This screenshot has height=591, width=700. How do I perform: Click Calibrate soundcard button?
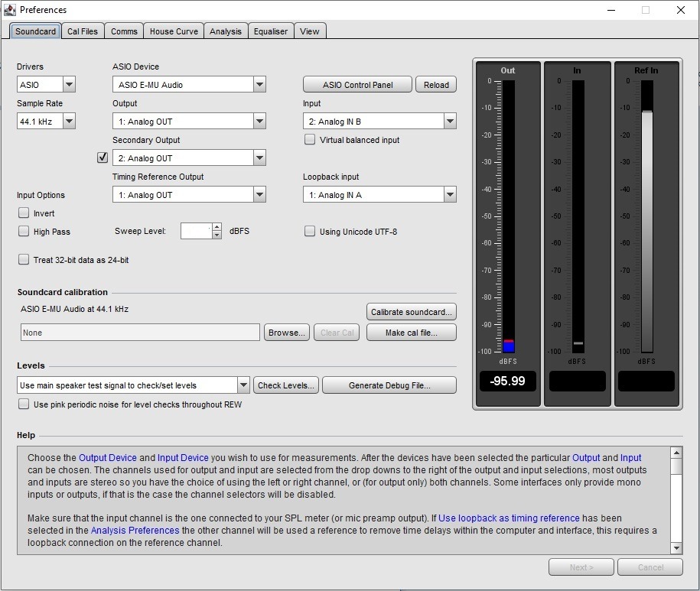tap(411, 312)
